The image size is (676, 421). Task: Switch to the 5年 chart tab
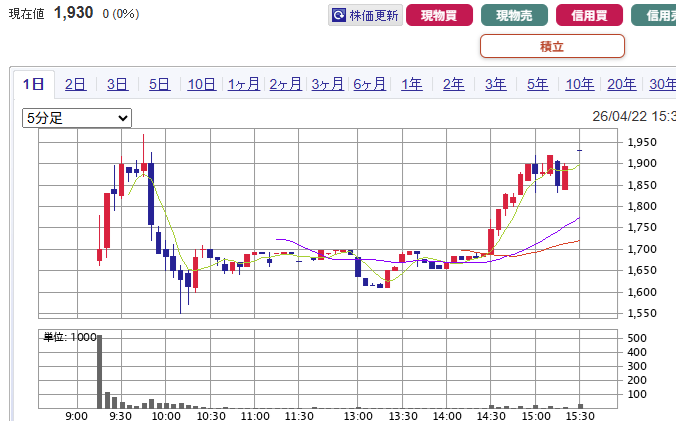[x=537, y=84]
